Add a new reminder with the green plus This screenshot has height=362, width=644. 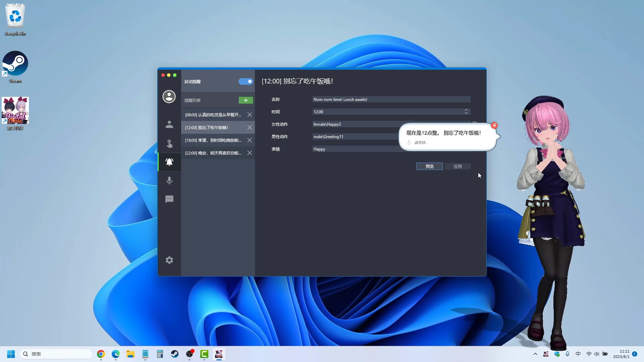246,100
